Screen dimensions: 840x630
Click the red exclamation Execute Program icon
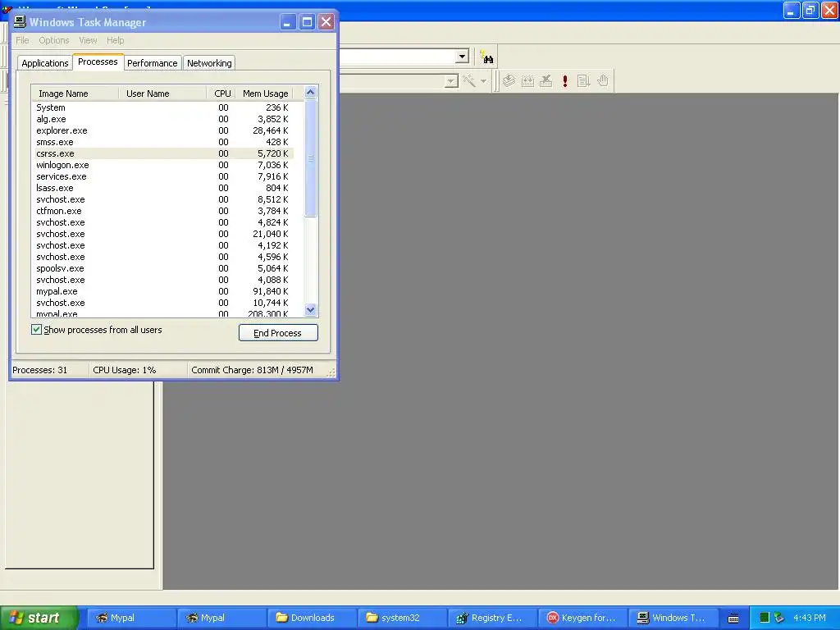pos(564,81)
